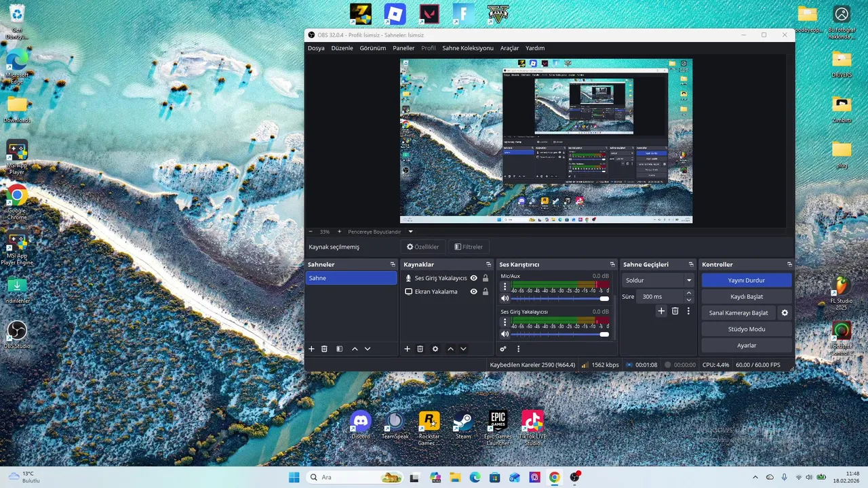Screen dimensions: 868x488
Task: Remove the selected scene using Sahneler trash icon
Action: (325, 349)
